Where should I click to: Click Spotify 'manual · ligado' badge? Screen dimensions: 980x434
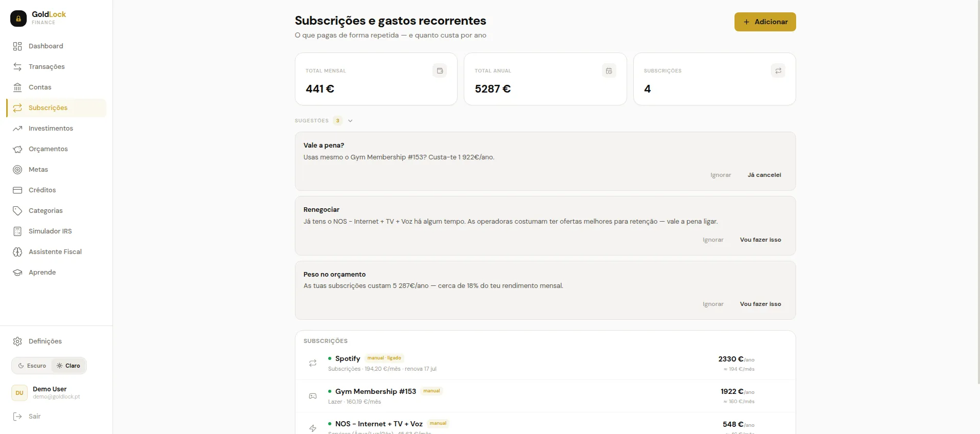384,358
